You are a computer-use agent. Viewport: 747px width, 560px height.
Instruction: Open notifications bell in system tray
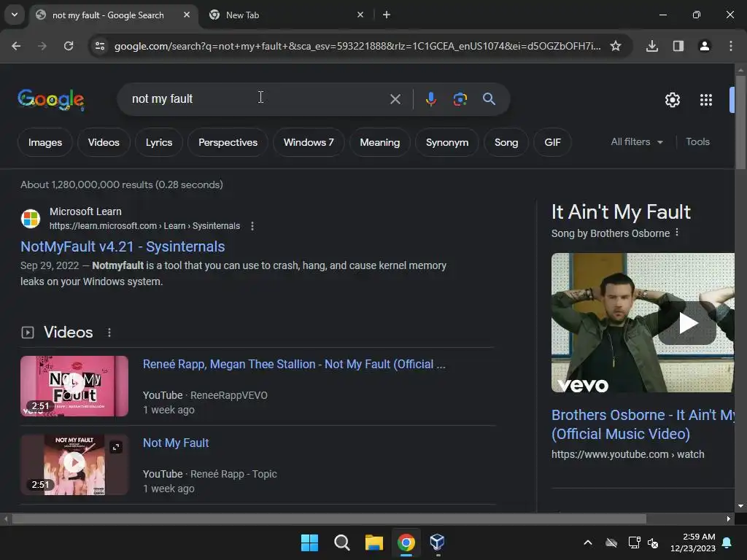(x=727, y=542)
